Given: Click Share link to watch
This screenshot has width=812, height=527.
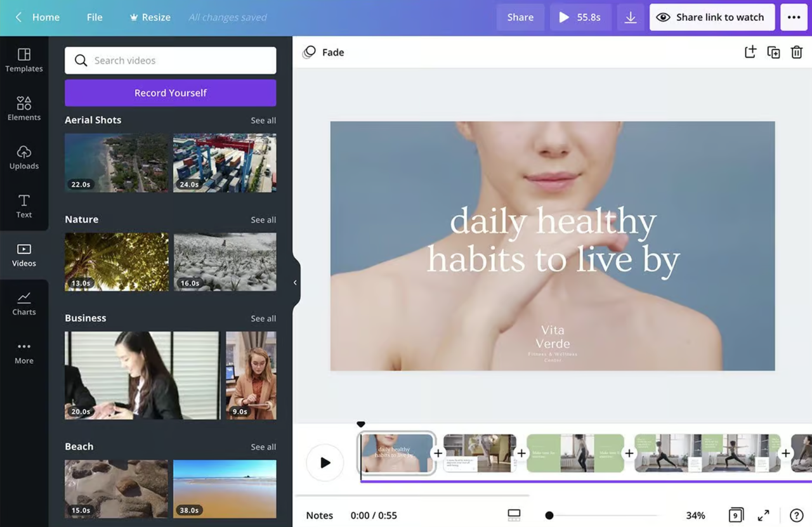Looking at the screenshot, I should click(712, 17).
